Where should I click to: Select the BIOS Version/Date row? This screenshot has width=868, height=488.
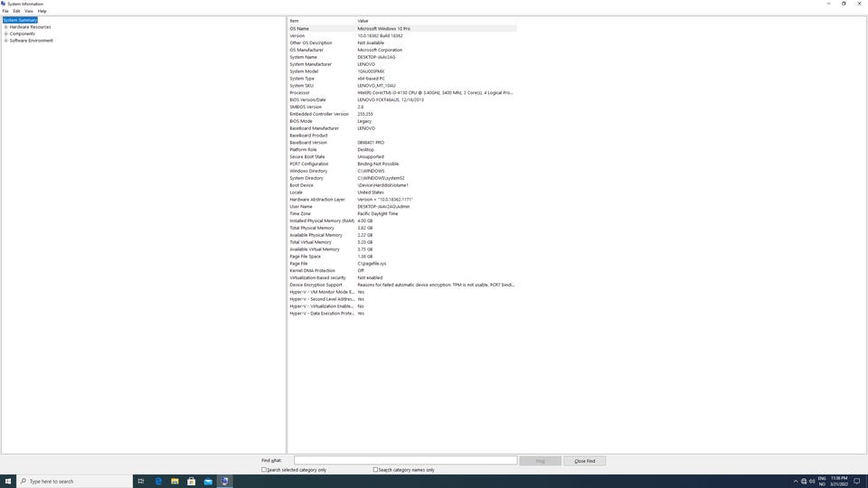(x=402, y=99)
